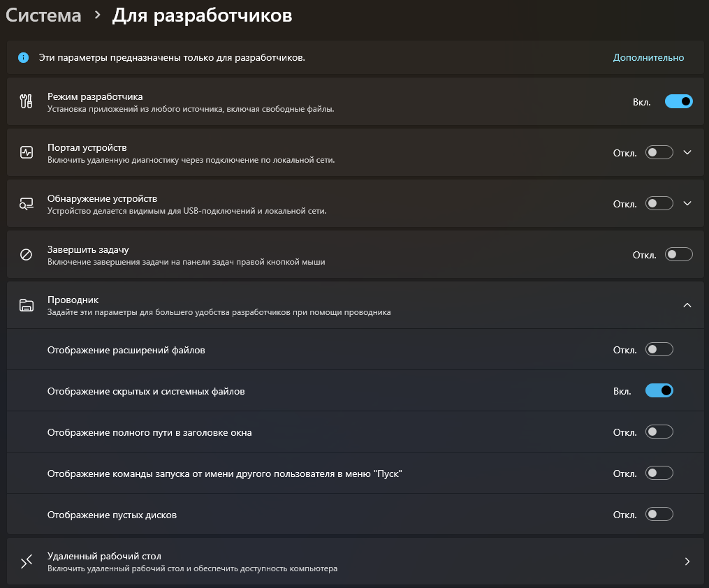This screenshot has height=588, width=709.
Task: Enable file extensions display toggle
Action: coord(659,349)
